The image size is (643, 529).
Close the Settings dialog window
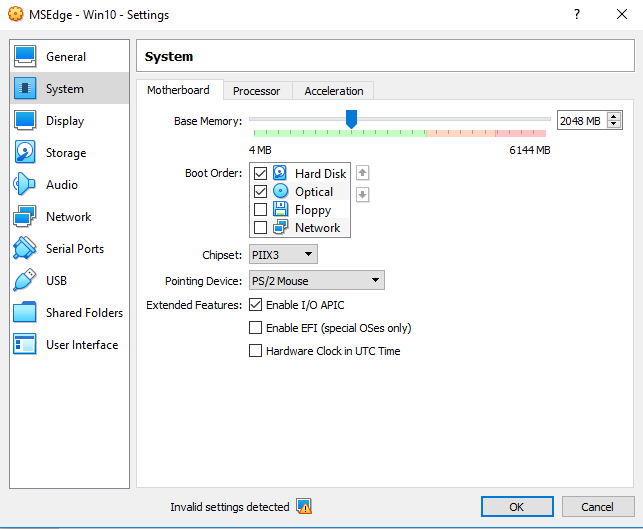[x=622, y=14]
